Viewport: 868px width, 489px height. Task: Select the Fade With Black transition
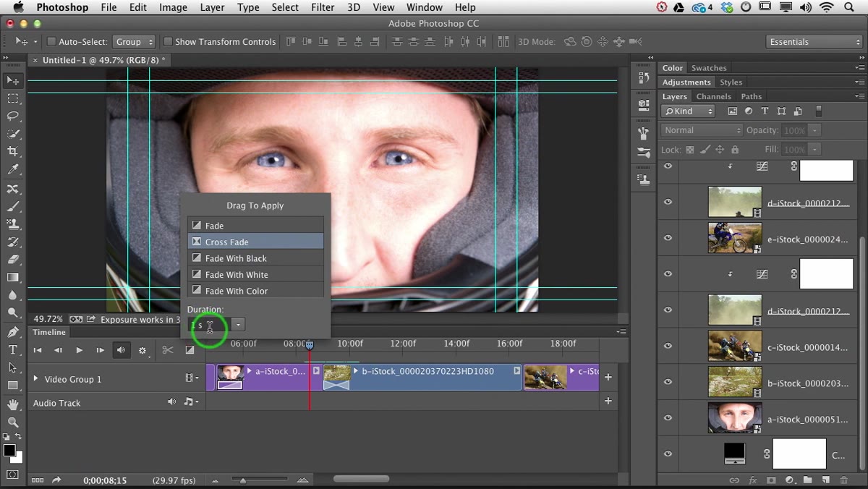point(255,258)
